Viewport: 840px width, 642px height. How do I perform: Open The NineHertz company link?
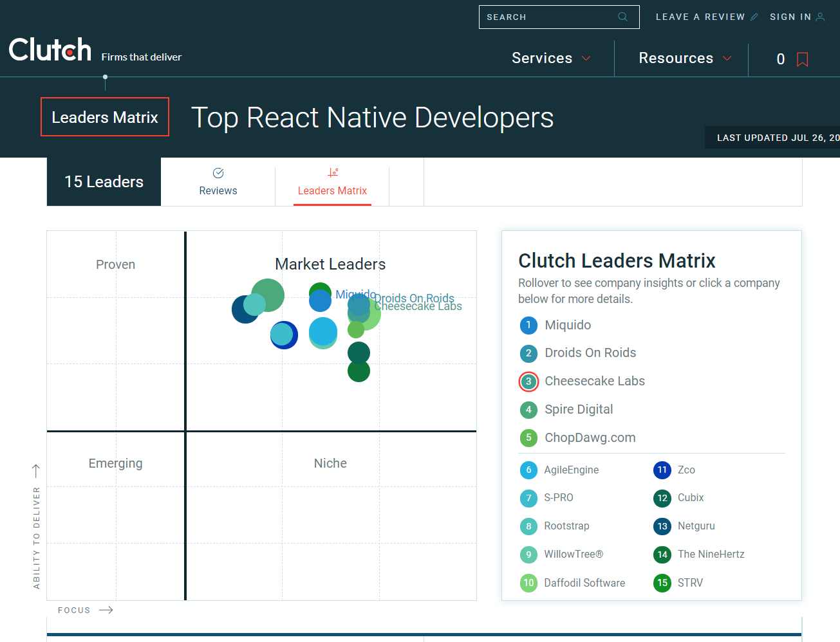tap(711, 554)
